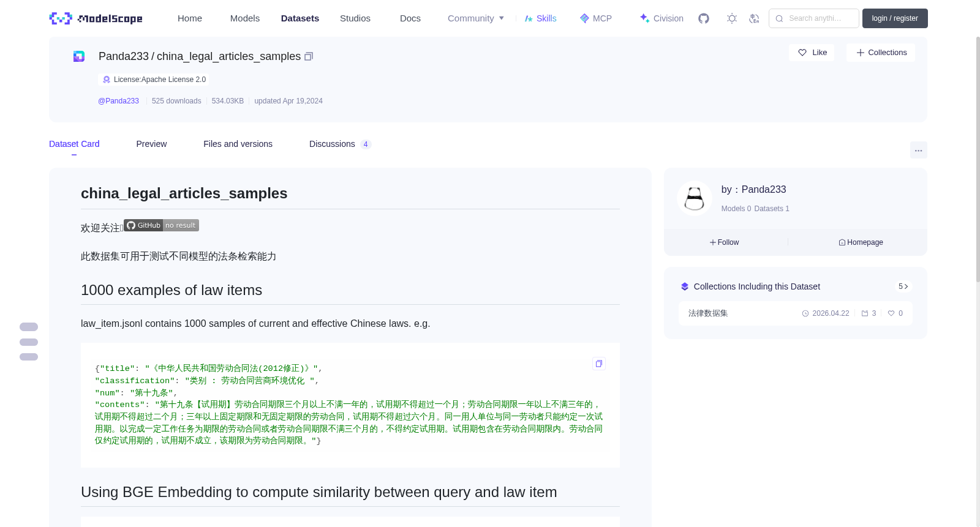The image size is (980, 527).
Task: Click the 525 downloads text
Action: click(176, 101)
